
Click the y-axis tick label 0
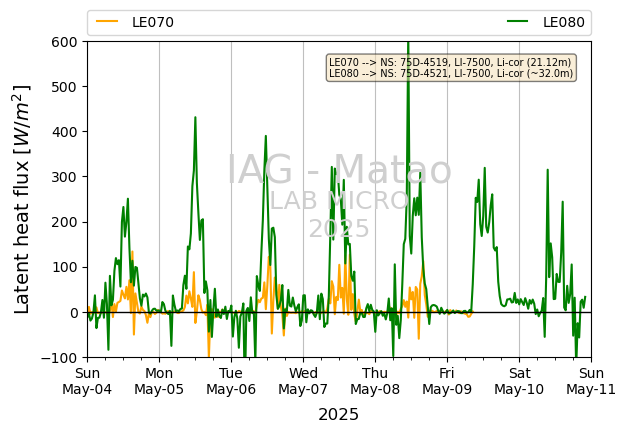[x=73, y=312]
